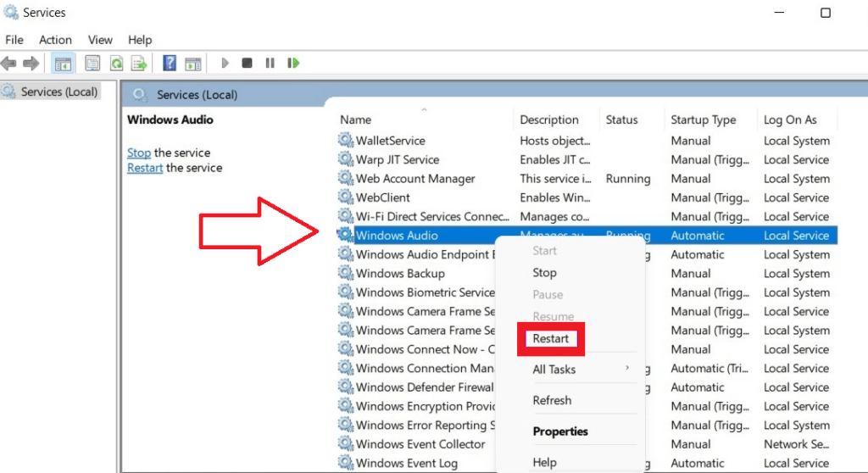The height and width of the screenshot is (473, 868).
Task: Click the Web Account Manager row name
Action: coord(415,178)
